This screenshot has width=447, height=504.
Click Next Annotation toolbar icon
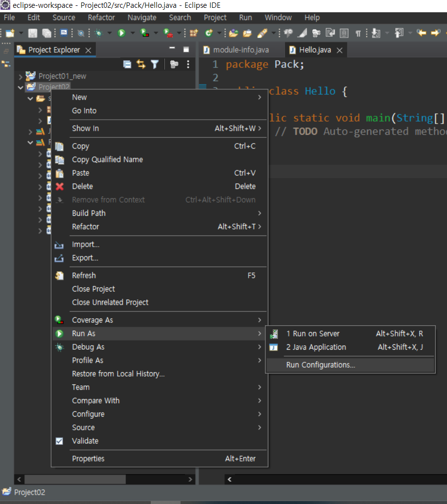(x=376, y=33)
